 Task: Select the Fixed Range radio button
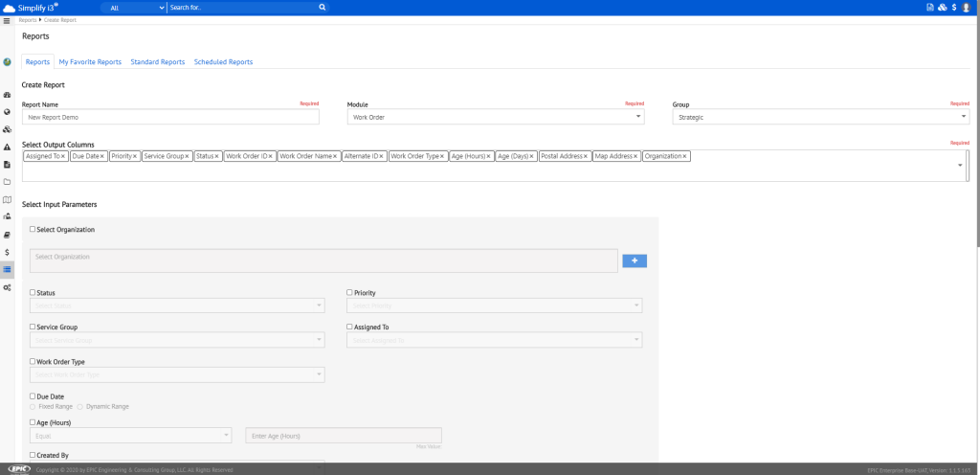33,406
